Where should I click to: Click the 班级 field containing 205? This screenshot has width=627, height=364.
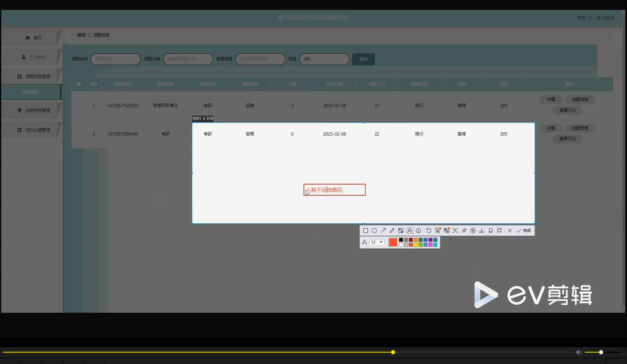(x=324, y=59)
